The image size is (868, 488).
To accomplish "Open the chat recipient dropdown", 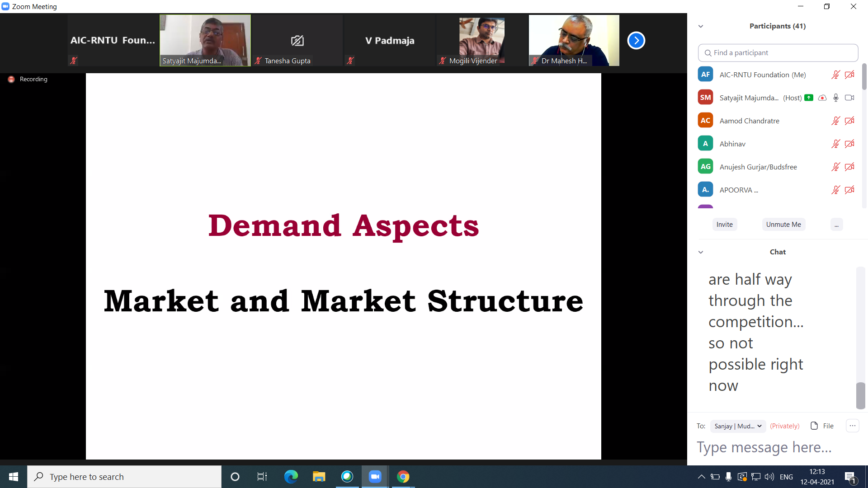I will coord(738,426).
